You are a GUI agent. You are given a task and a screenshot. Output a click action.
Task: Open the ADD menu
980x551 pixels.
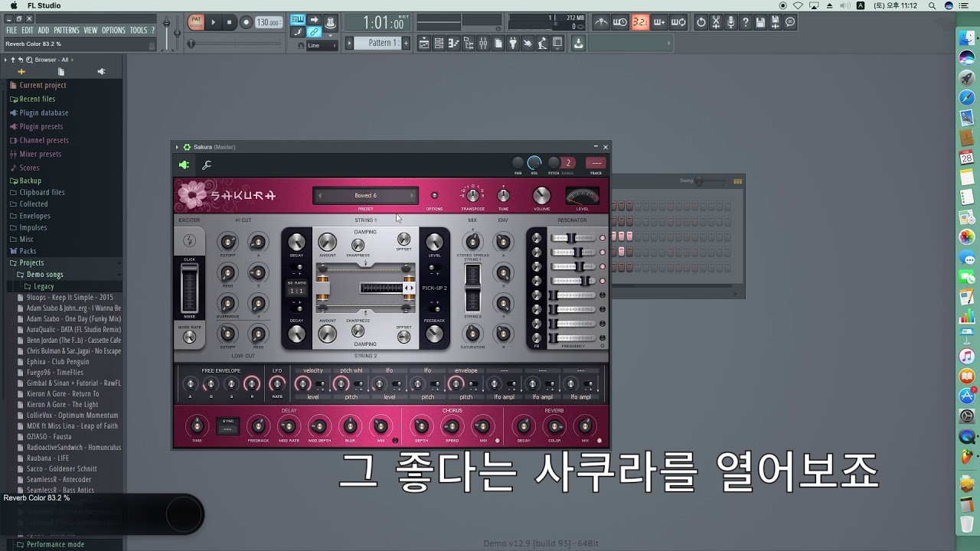(x=44, y=31)
